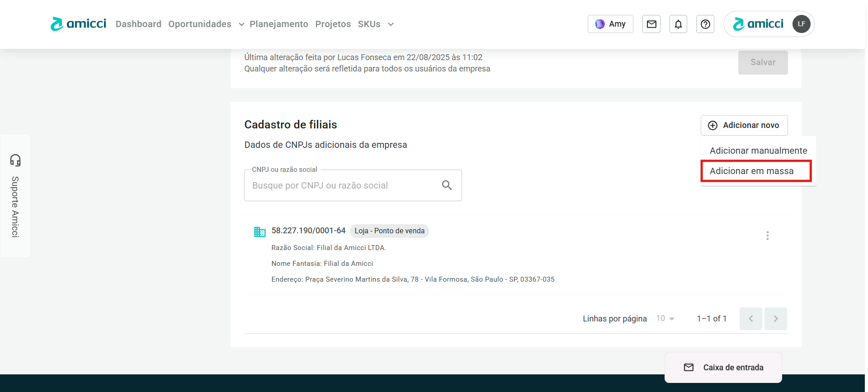Image resolution: width=868 pixels, height=392 pixels.
Task: Open the Amy assistant
Action: (610, 24)
